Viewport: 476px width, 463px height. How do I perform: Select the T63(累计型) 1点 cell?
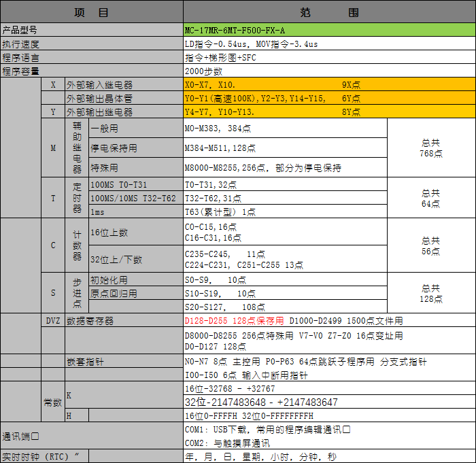coord(285,211)
